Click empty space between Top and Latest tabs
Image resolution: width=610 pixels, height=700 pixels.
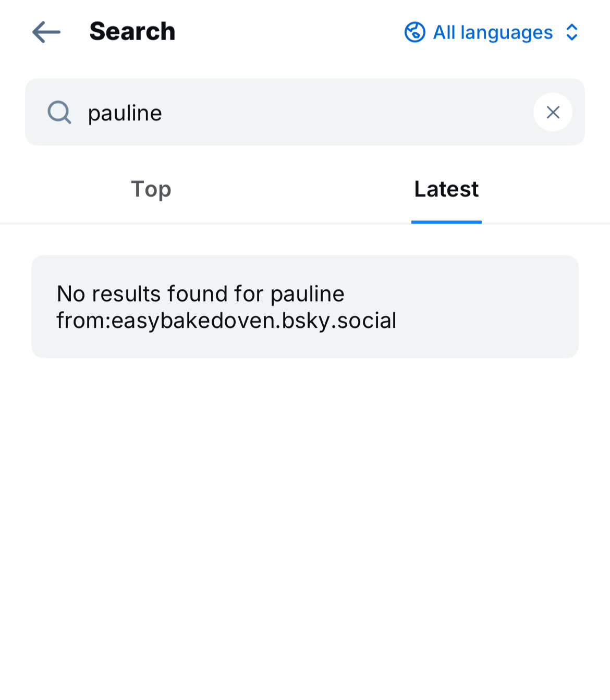point(297,189)
